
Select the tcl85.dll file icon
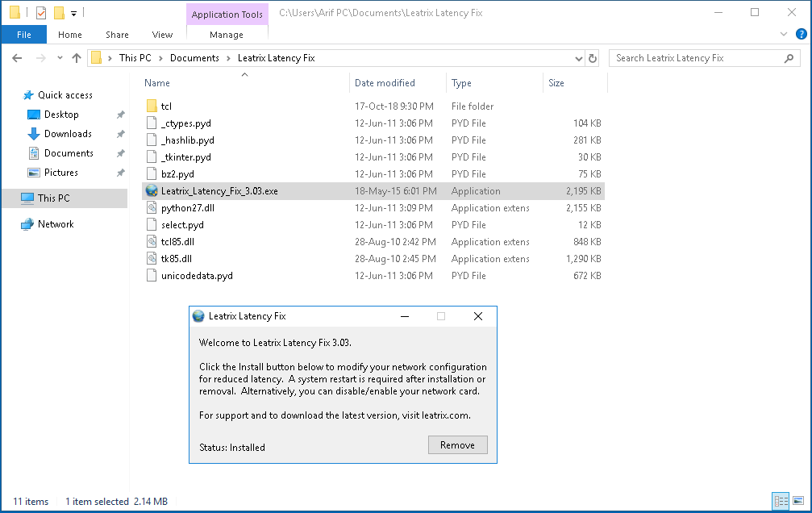(x=152, y=241)
